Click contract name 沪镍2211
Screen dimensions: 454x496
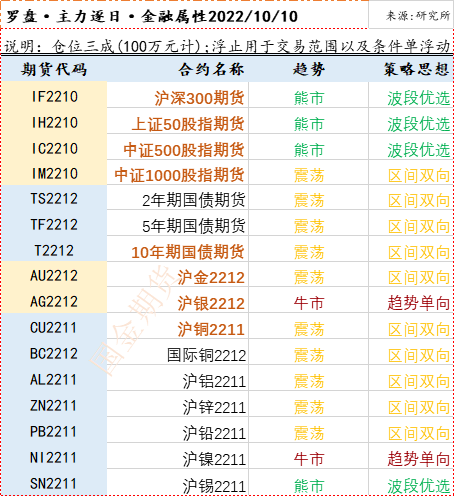[x=214, y=459]
